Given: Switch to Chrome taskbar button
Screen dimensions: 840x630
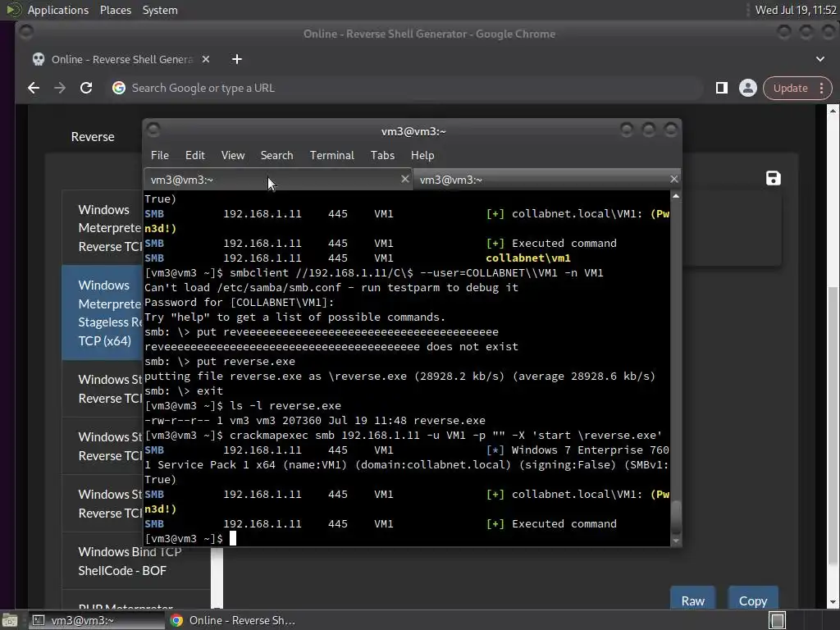Looking at the screenshot, I should point(233,620).
